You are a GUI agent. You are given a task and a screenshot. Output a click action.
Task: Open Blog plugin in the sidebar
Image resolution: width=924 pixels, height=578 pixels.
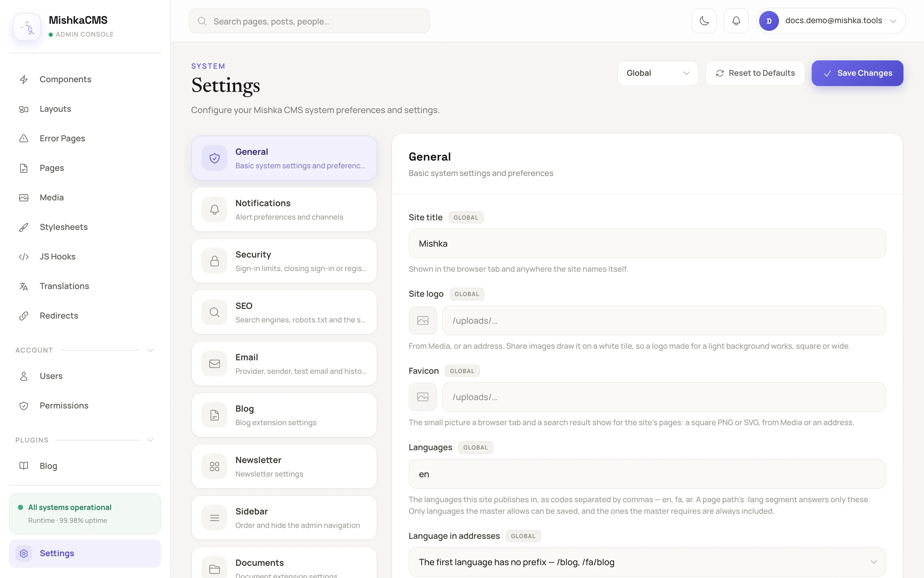coord(85,466)
